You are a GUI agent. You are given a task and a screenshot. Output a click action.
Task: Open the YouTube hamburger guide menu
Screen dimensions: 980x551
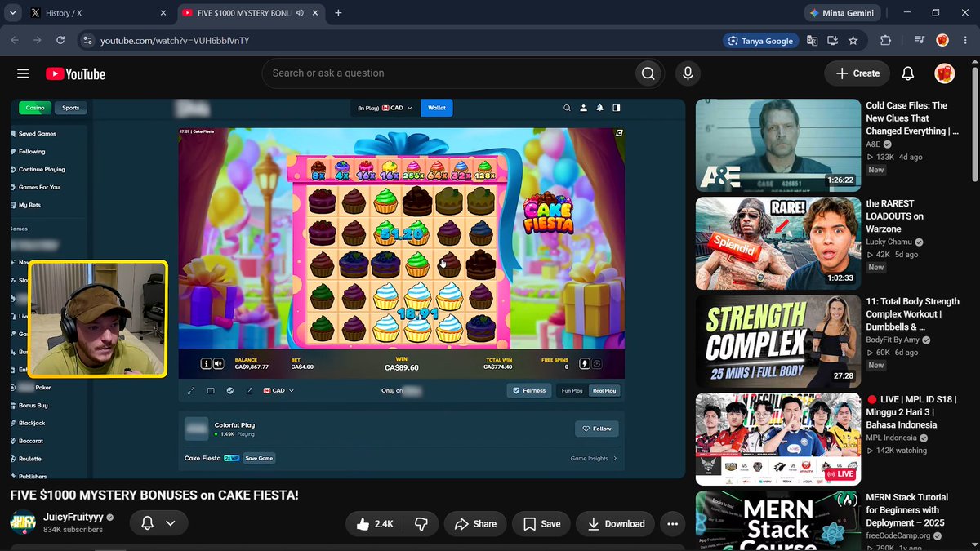(23, 73)
